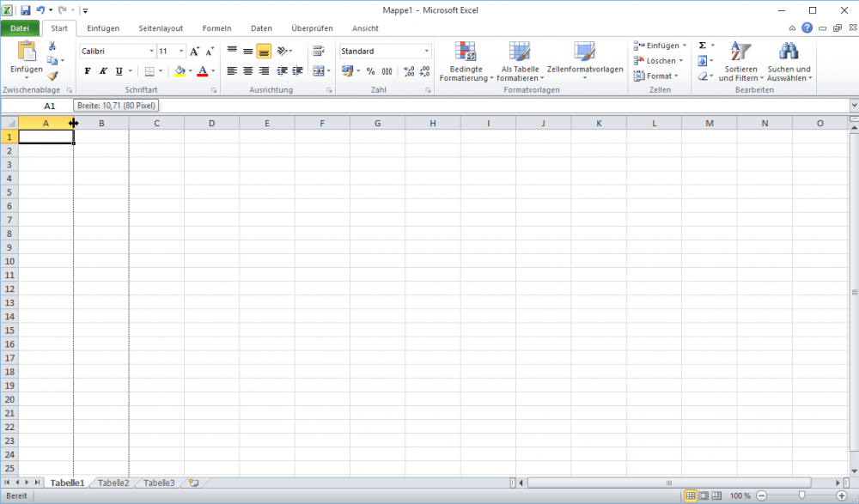Toggle bottom vertical alignment
Viewport: 859px width, 504px height.
coord(264,51)
